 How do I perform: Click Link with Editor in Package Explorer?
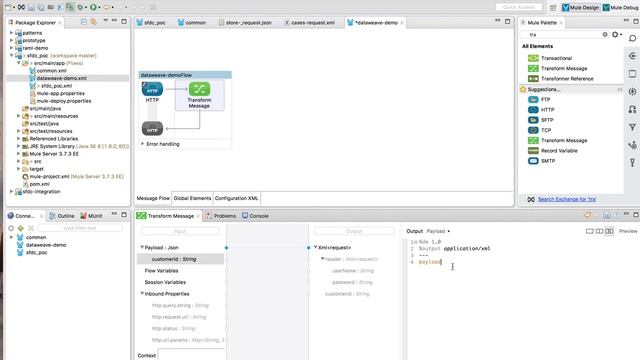click(x=93, y=22)
